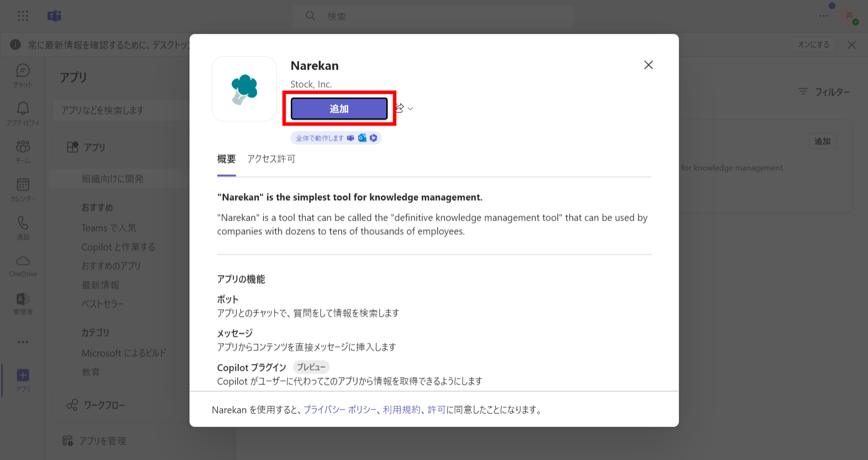Close the Narekan app dialog
This screenshot has height=460, width=868.
point(649,65)
